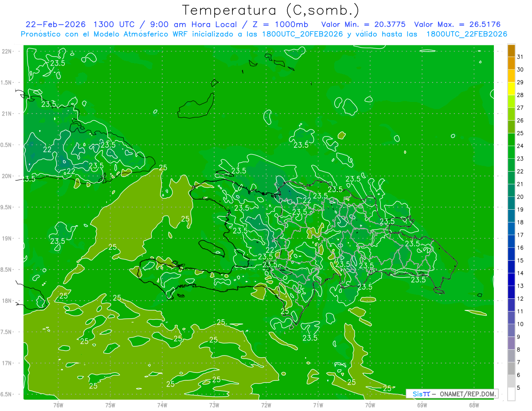Select the olive-green band between 24 and 25

tap(511, 139)
